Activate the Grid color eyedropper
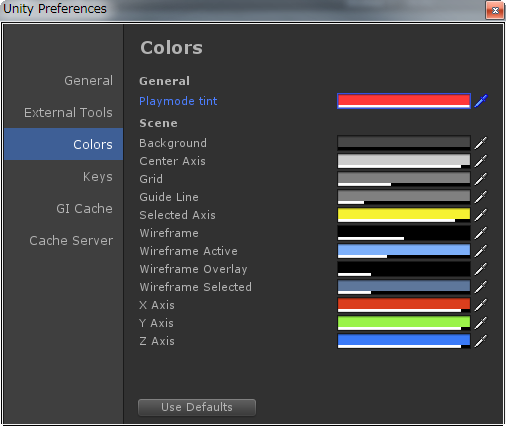 481,179
